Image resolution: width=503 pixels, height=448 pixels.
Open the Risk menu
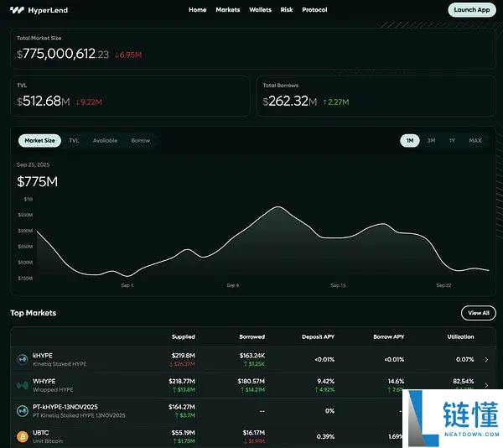287,10
